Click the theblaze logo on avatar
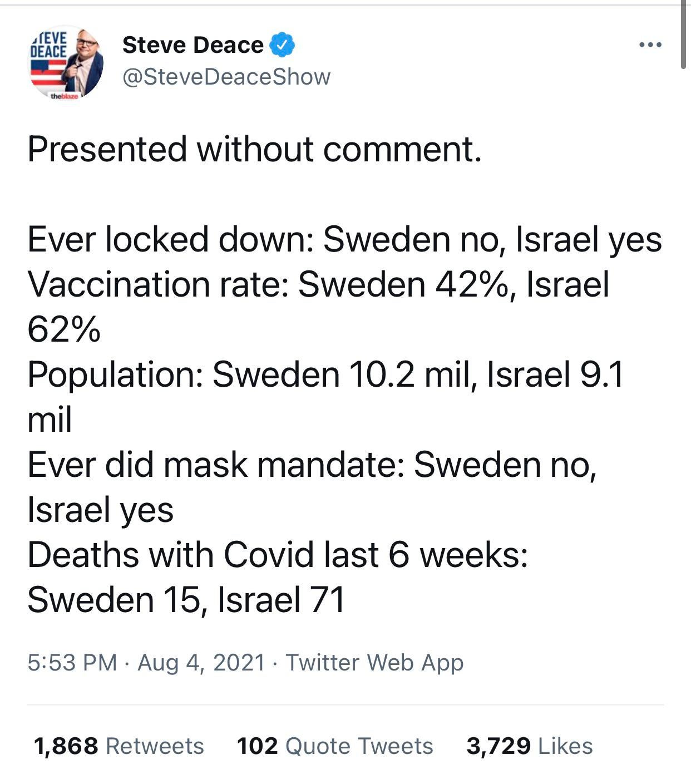The image size is (691, 784). [x=65, y=96]
